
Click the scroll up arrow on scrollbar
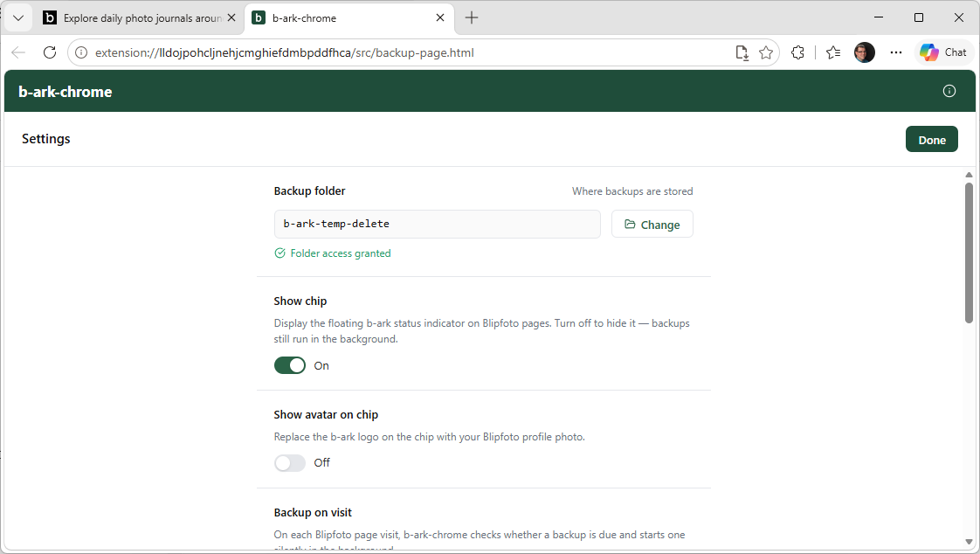click(969, 175)
